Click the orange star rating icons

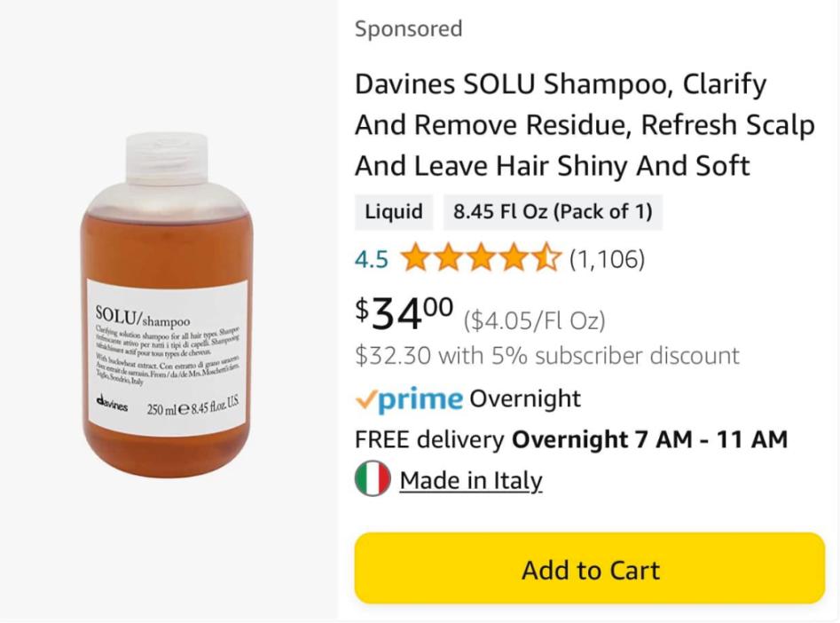(482, 259)
